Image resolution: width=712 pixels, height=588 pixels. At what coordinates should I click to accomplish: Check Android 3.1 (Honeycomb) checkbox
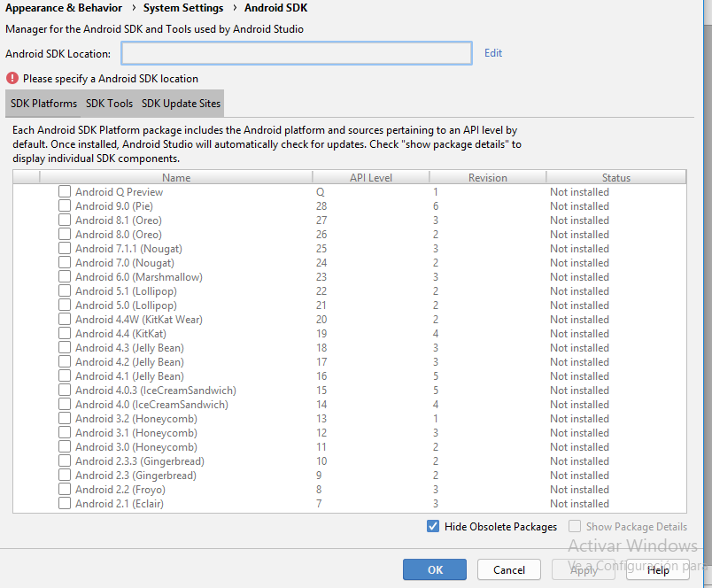coord(65,432)
